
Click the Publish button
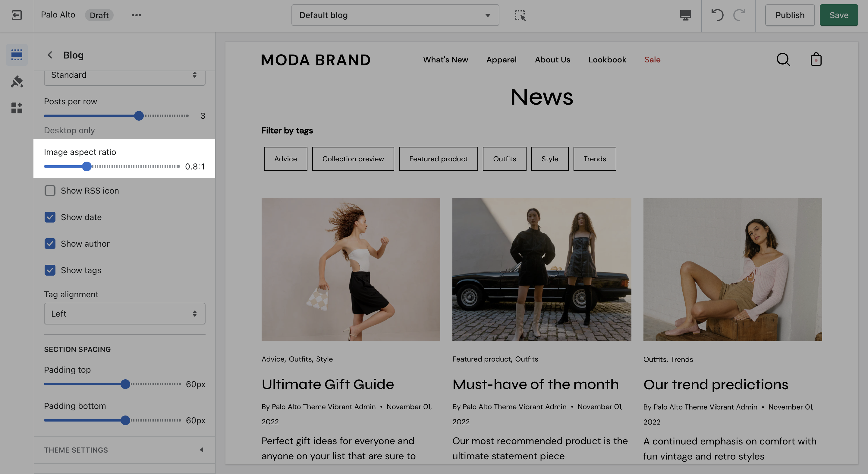(x=790, y=15)
